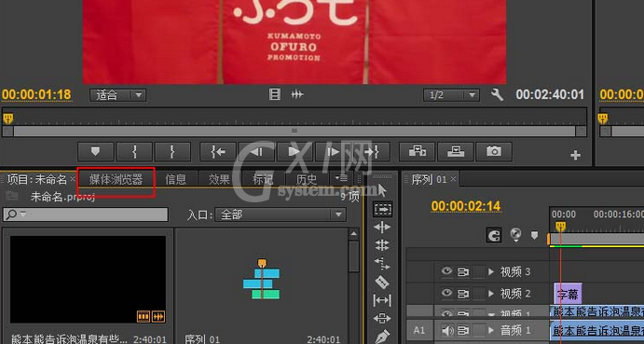Close the 序列 01 timeline tab
This screenshot has width=644, height=344.
click(453, 179)
